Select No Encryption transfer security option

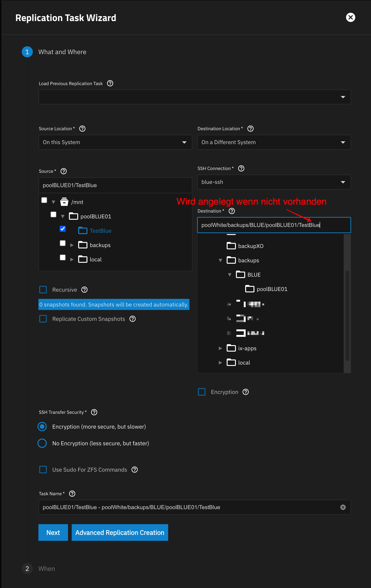coord(42,443)
